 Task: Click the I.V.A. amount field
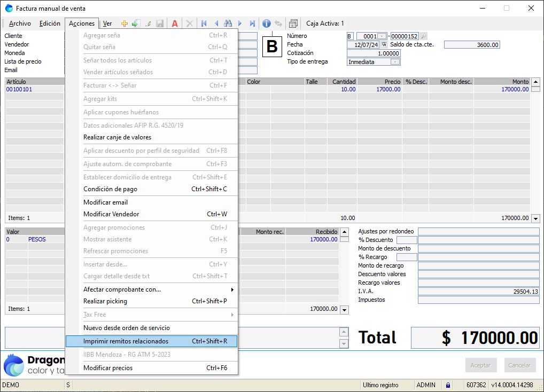point(478,292)
